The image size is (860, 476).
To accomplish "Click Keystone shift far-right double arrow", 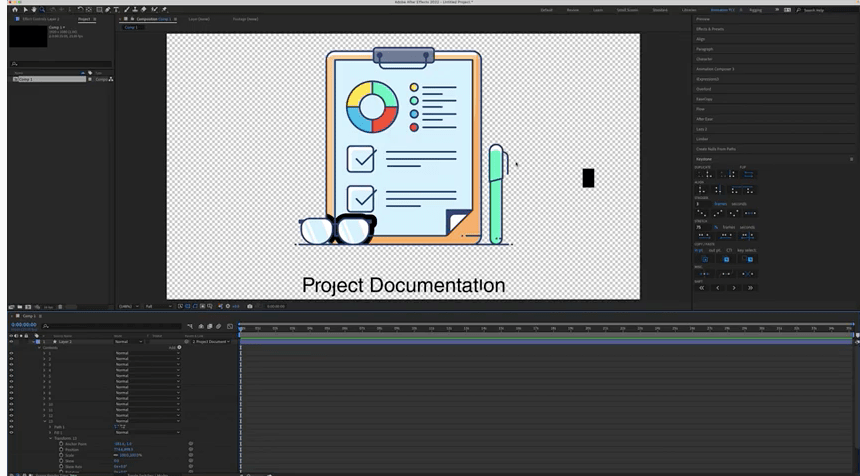I will click(750, 287).
